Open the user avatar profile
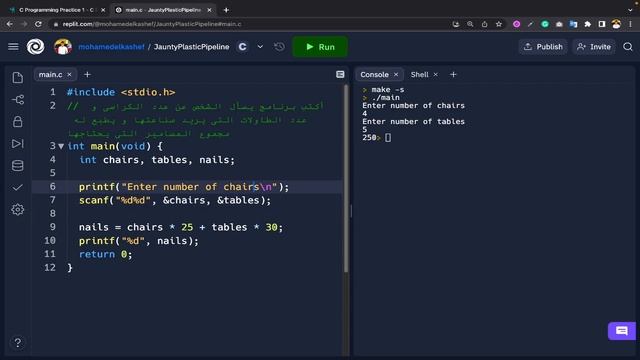Screen dimensions: 640x360 (62, 47)
